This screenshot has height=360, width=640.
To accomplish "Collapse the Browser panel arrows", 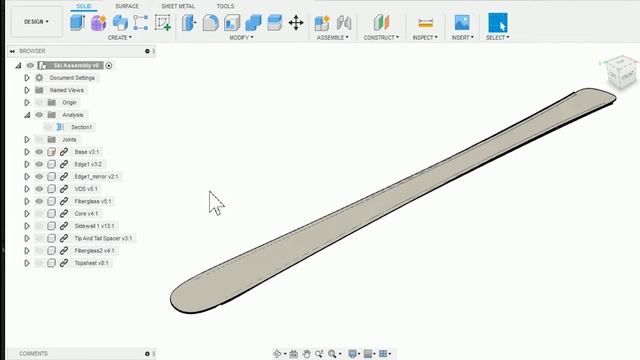I will [x=12, y=51].
